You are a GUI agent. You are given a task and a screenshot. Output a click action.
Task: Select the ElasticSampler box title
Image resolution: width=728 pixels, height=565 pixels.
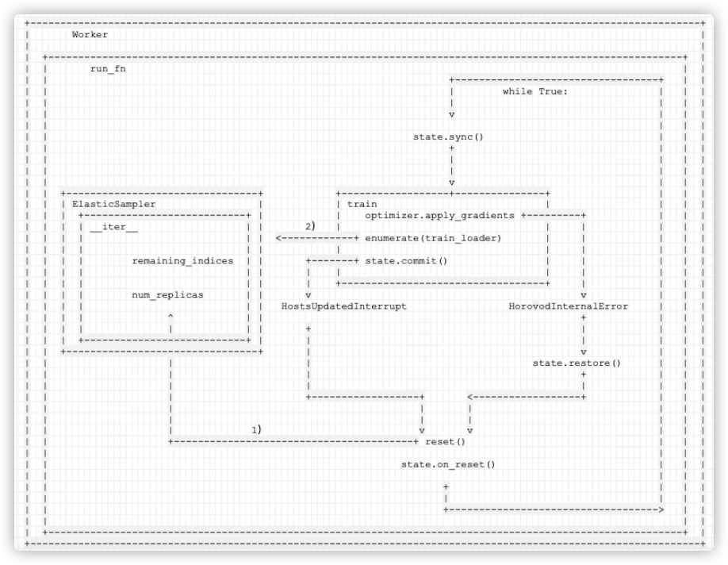click(113, 205)
